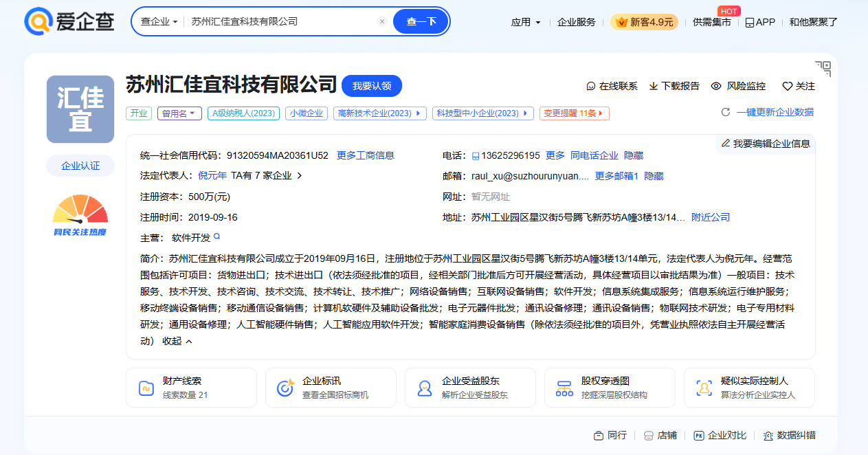Click the refresh icon for 一键更新企业数据

pos(725,112)
